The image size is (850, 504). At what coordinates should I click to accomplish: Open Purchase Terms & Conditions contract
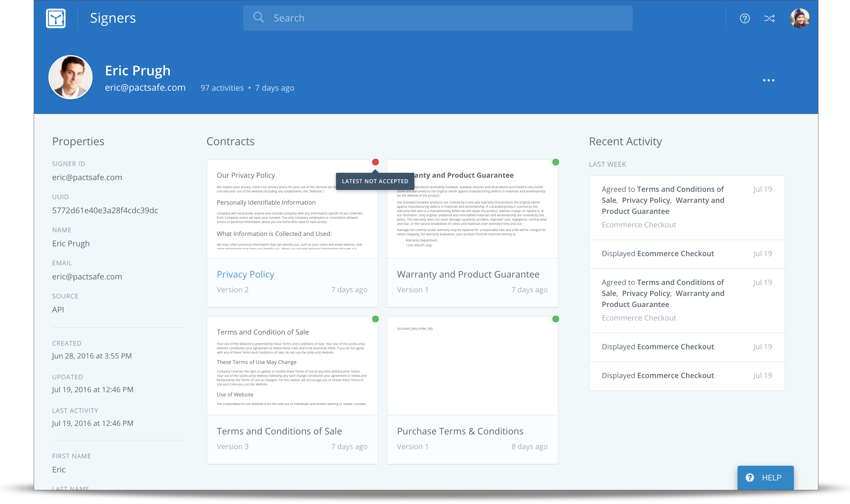[460, 431]
